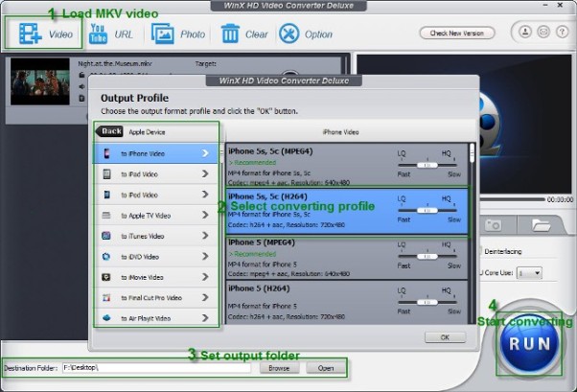The height and width of the screenshot is (392, 577).
Task: Adjust quality slider for iPhone 5 (MPEG4)
Action: [427, 256]
